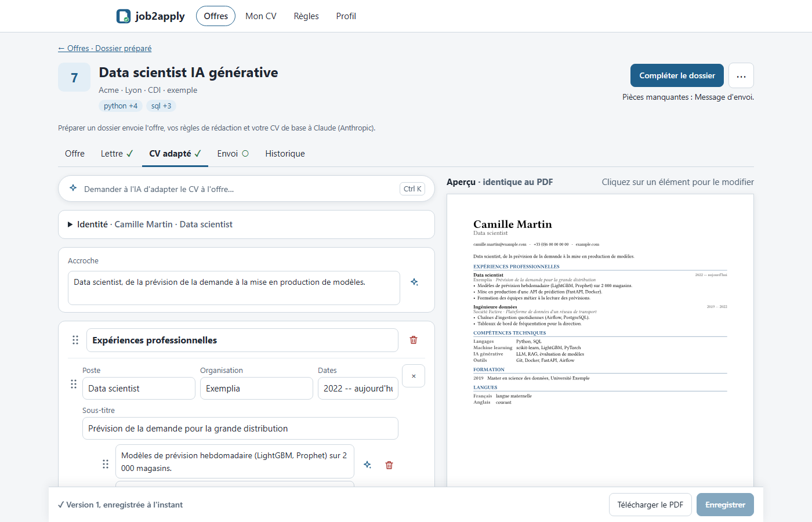The height and width of the screenshot is (522, 812).
Task: Click Télécharger le PDF button
Action: (650, 505)
